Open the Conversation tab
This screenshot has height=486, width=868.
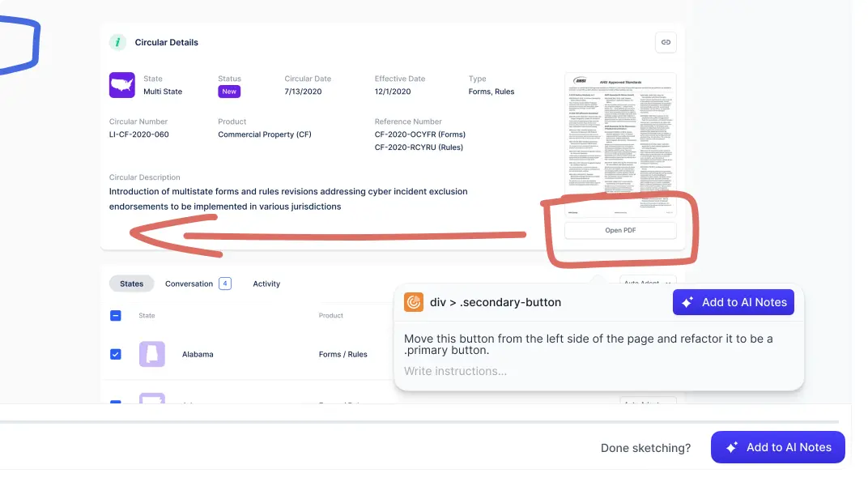coord(189,283)
